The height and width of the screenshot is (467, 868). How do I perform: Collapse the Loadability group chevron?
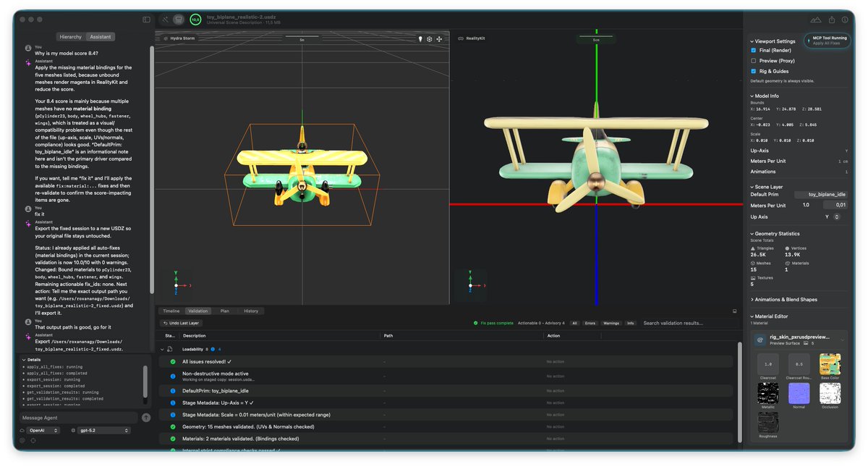[162, 349]
